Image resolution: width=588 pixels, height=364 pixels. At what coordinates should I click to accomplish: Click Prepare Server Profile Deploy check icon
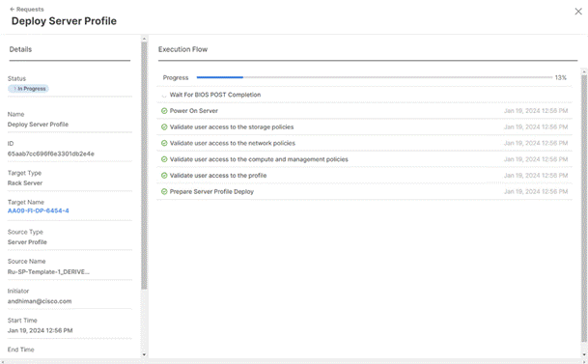[164, 191]
